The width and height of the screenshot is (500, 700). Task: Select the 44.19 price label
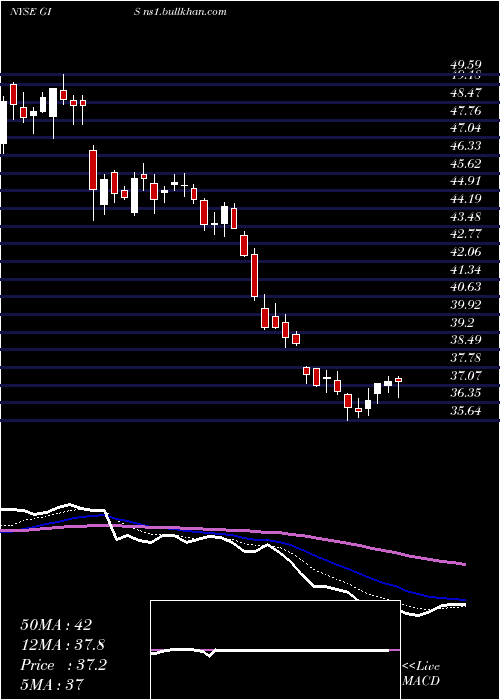466,200
